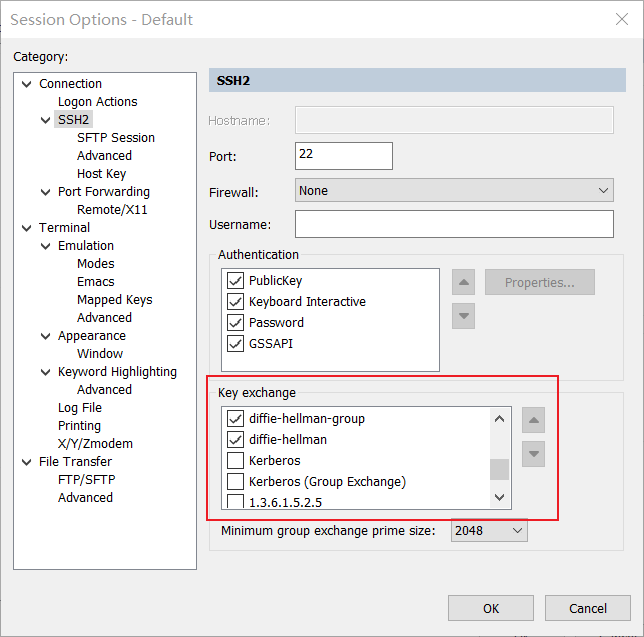Click Key exchange move down arrow

(x=534, y=454)
